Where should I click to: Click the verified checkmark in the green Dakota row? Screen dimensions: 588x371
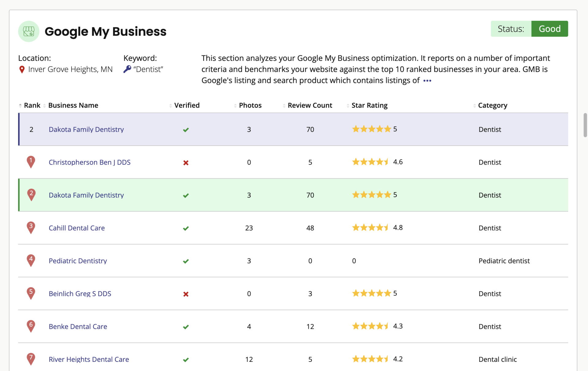pyautogui.click(x=186, y=196)
